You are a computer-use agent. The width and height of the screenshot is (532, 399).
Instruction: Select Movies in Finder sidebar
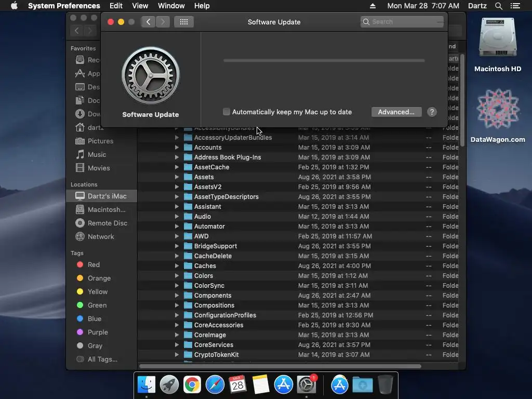coord(99,168)
